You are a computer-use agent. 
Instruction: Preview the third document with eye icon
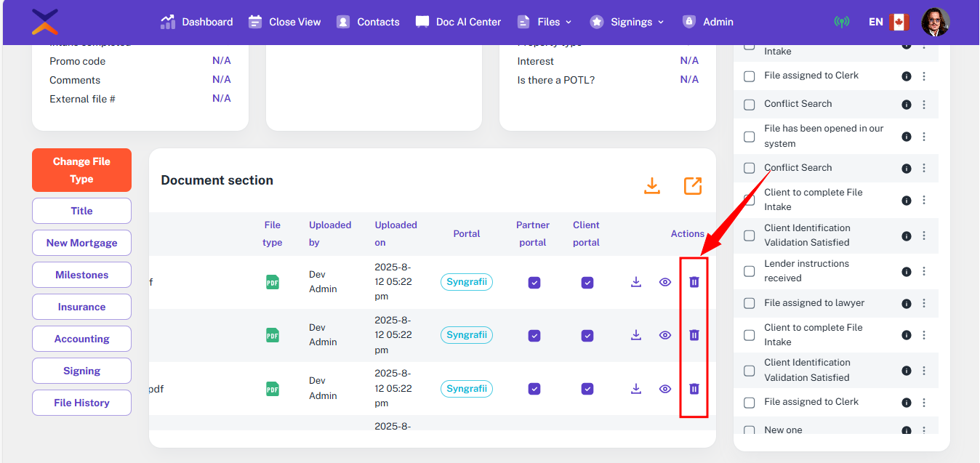click(664, 389)
